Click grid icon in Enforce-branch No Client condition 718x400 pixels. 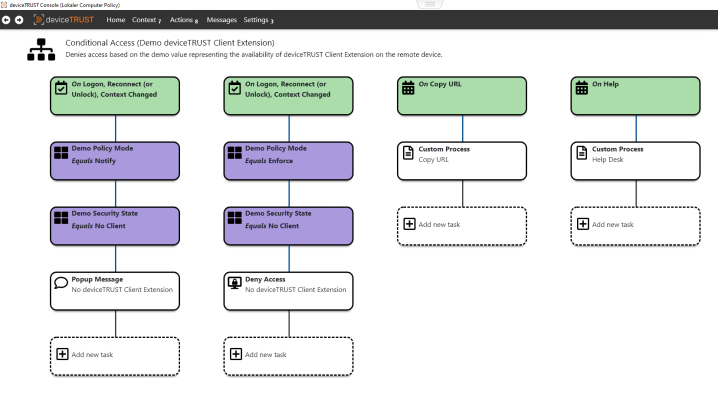point(234,217)
